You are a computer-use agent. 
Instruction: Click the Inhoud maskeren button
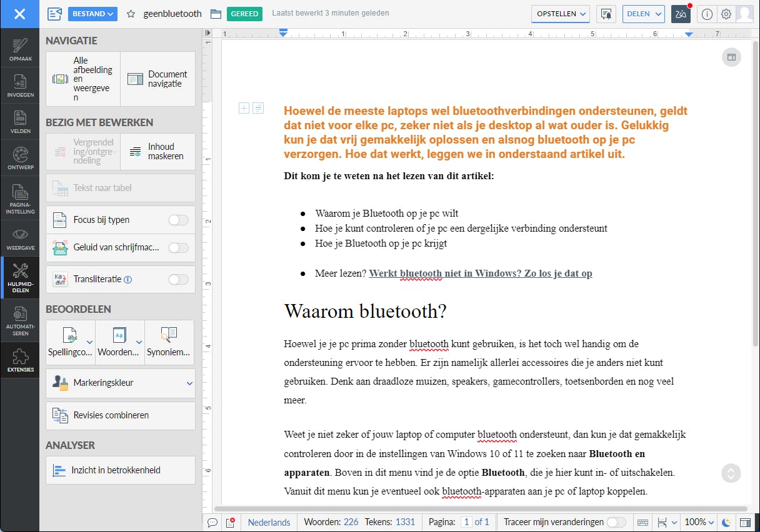(157, 152)
